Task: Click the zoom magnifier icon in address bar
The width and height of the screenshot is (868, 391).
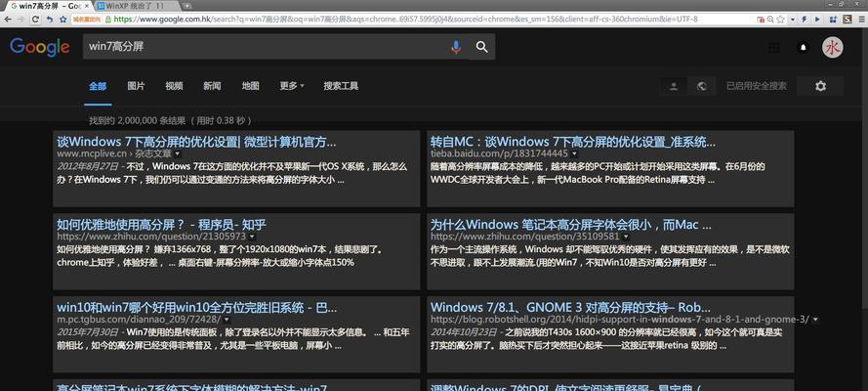Action: tap(770, 19)
